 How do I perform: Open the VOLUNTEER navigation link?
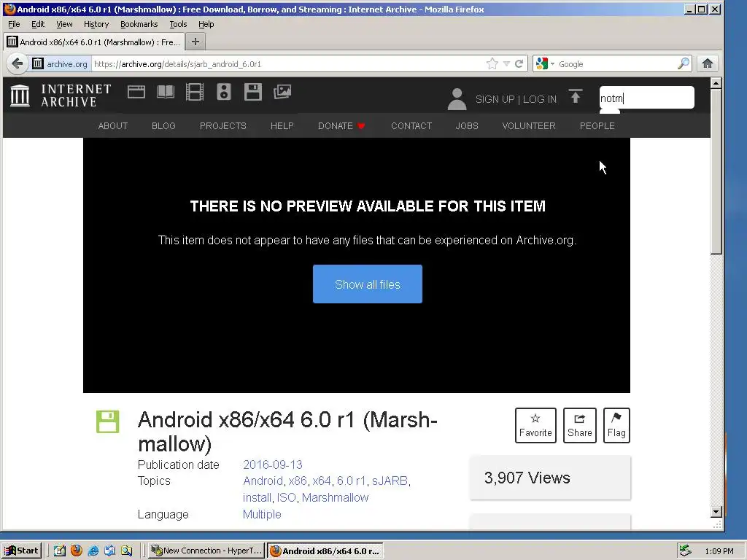pos(529,125)
